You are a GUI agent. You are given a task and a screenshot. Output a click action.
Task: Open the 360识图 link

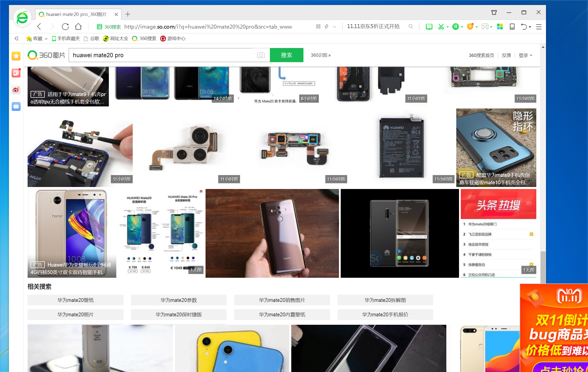tap(321, 55)
